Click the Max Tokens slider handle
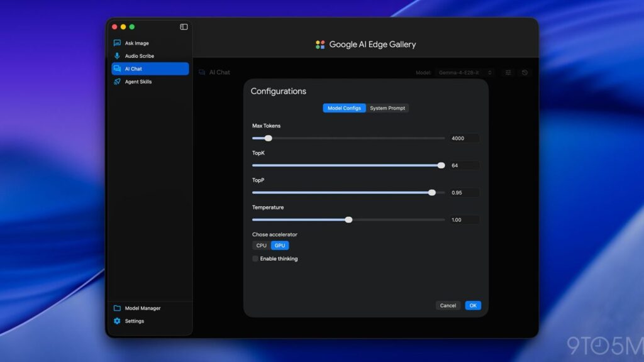The width and height of the screenshot is (644, 362). 268,138
